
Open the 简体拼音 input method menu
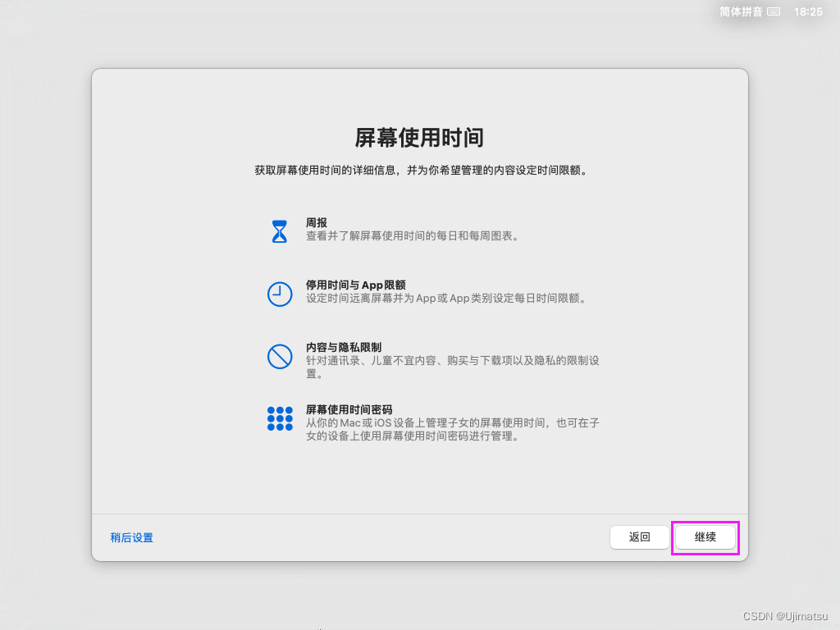741,11
